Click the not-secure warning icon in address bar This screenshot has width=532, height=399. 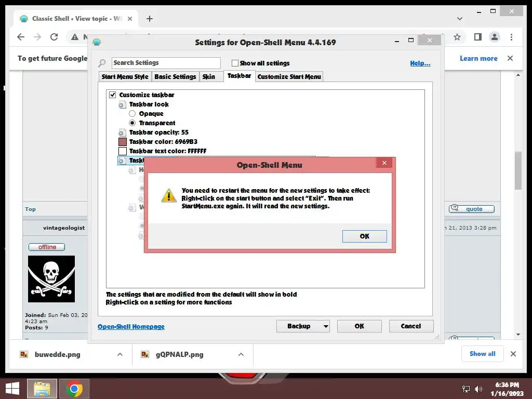(x=75, y=37)
